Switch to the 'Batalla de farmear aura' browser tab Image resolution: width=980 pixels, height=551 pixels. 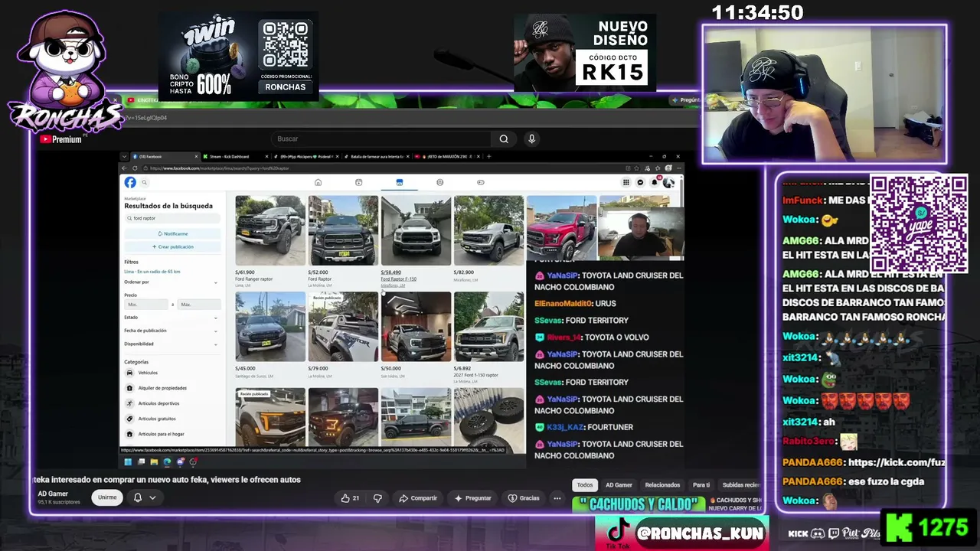coord(375,157)
